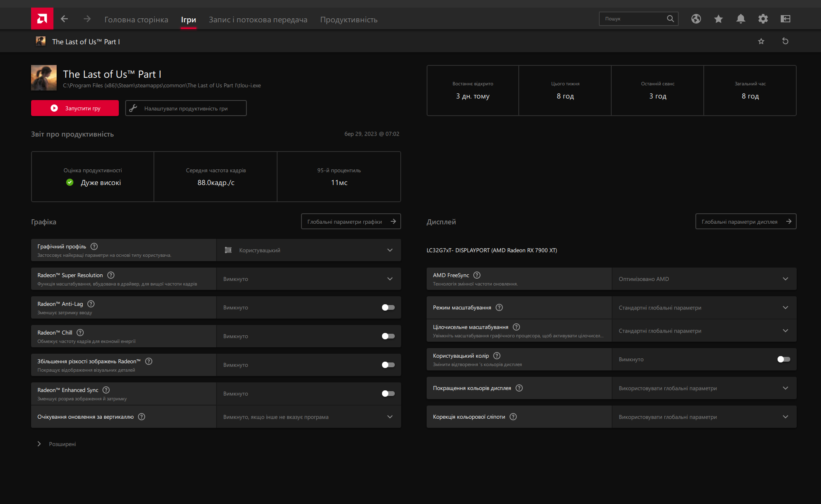Click the Пошук search field

pyautogui.click(x=638, y=19)
